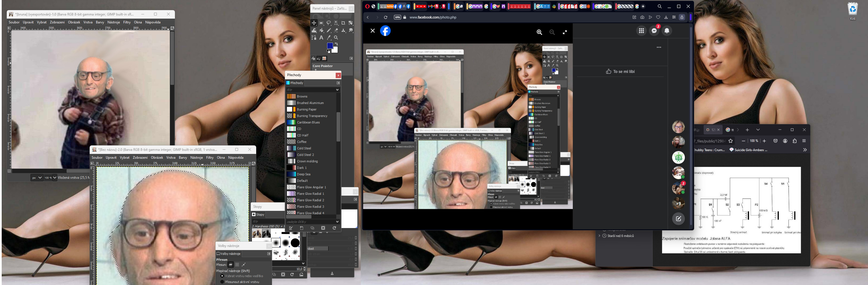The image size is (868, 285).
Task: Select the Crop tool in toolbox
Action: coord(343,23)
